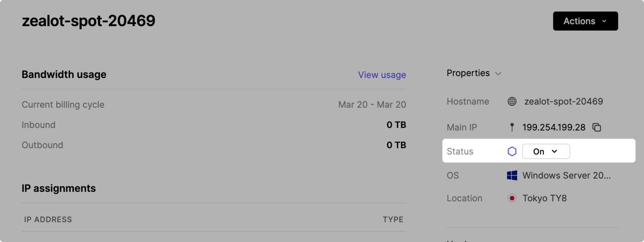The image size is (644, 242).
Task: Click the globe icon next to Hostname
Action: pyautogui.click(x=512, y=101)
